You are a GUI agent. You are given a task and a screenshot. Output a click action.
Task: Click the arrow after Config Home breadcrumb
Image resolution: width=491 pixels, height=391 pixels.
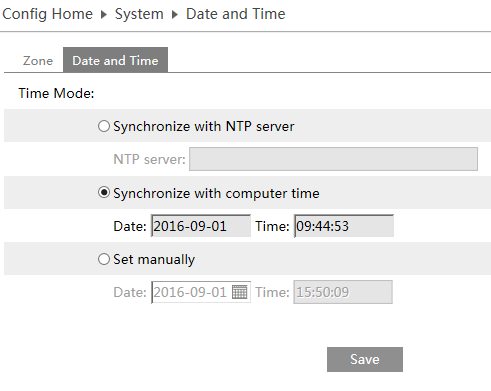(x=104, y=15)
